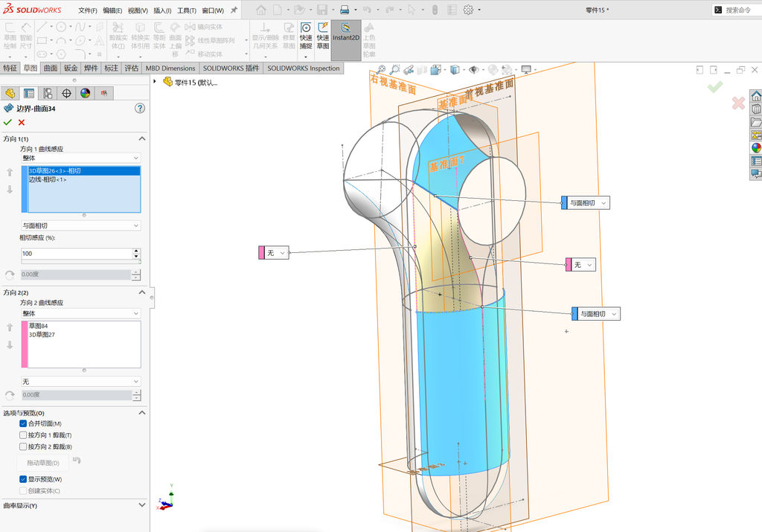Image resolution: width=762 pixels, height=532 pixels.
Task: Click the Print icon in top toolbar
Action: tap(345, 10)
